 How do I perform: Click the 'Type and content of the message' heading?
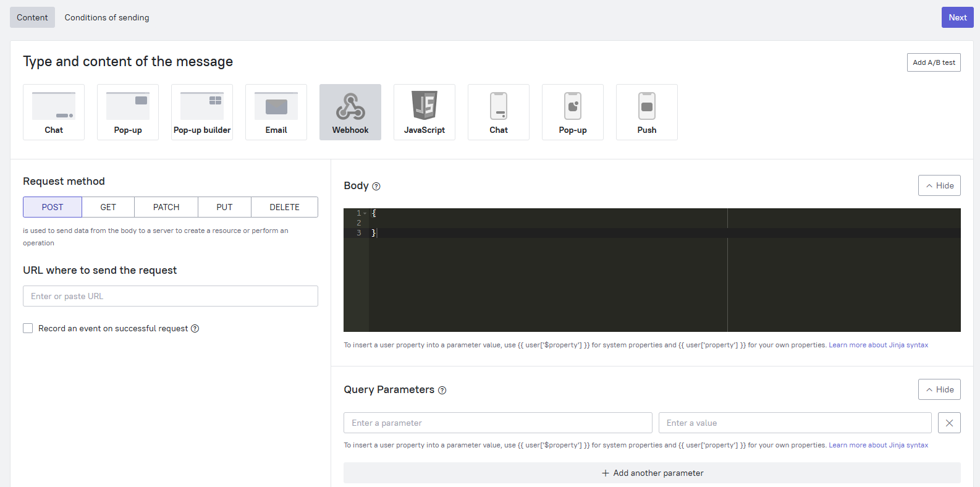[x=128, y=61]
